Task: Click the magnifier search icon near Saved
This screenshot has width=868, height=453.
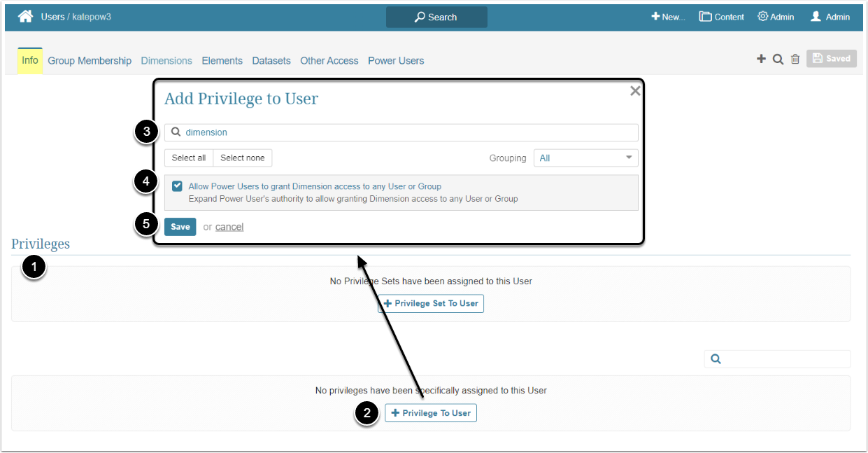Action: point(778,59)
